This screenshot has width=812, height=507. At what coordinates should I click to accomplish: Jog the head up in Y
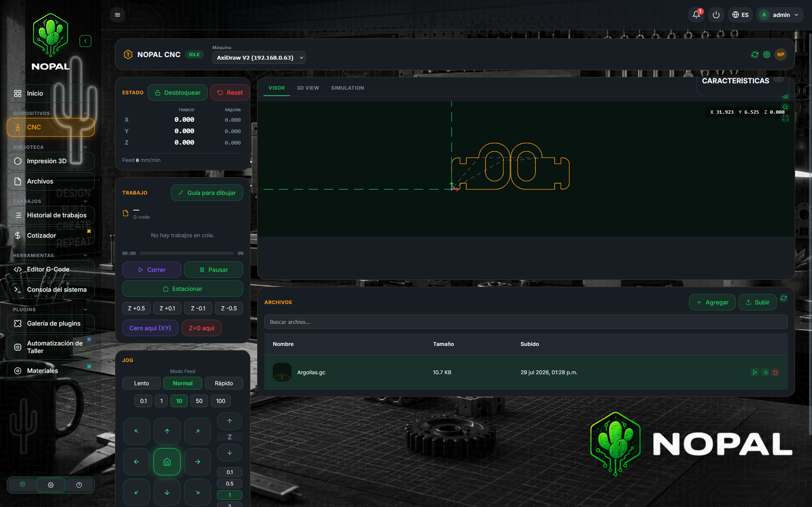tap(167, 431)
